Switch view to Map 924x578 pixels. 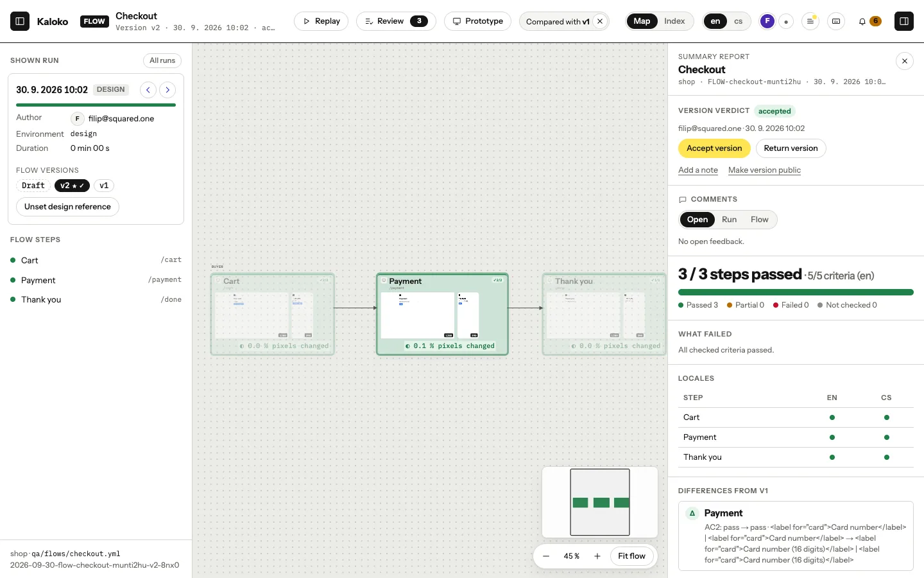point(642,21)
